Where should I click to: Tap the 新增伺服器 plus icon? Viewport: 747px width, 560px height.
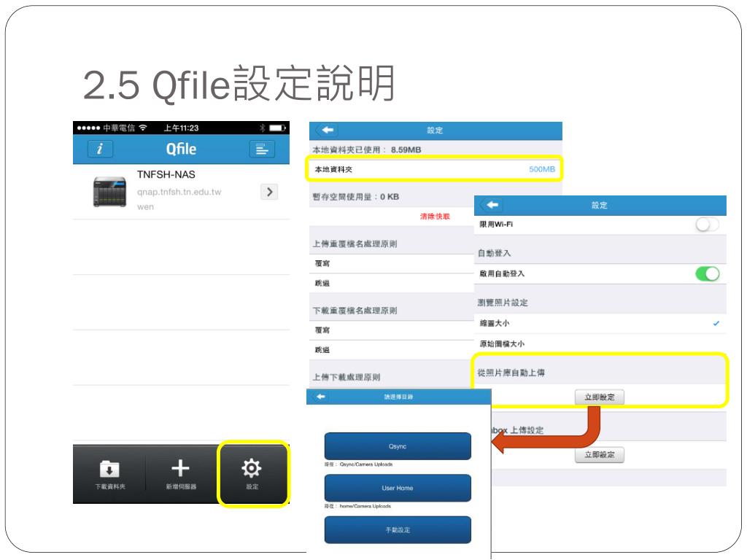180,468
